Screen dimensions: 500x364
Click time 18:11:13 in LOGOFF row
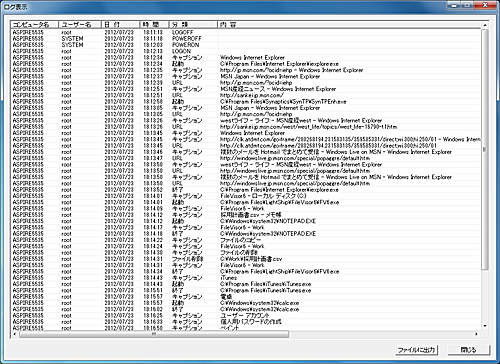click(x=153, y=32)
